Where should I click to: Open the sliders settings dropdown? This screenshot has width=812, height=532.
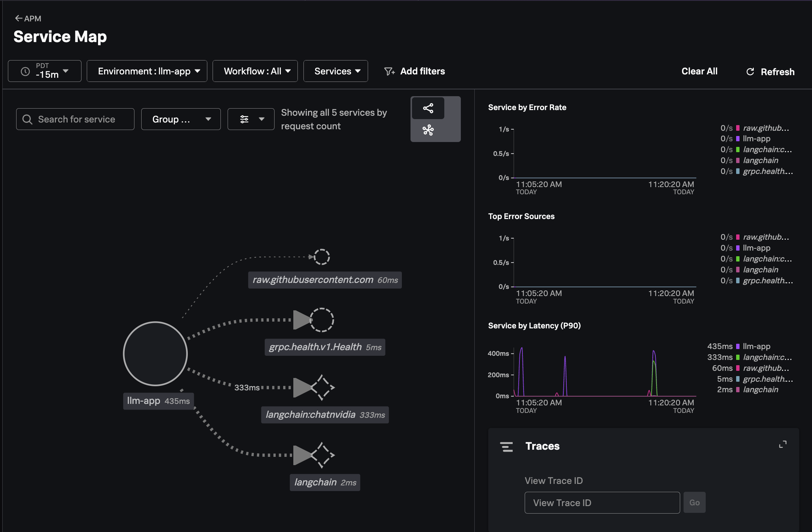click(251, 119)
